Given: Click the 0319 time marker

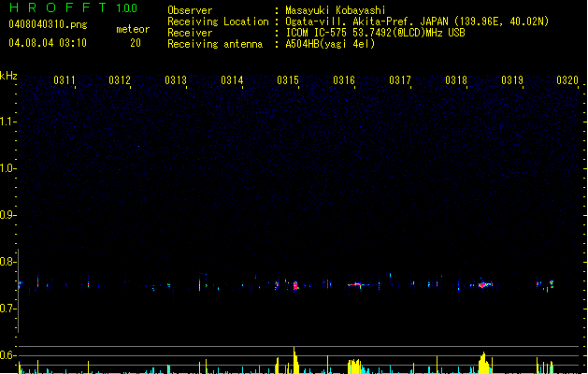Looking at the screenshot, I should pyautogui.click(x=512, y=79).
